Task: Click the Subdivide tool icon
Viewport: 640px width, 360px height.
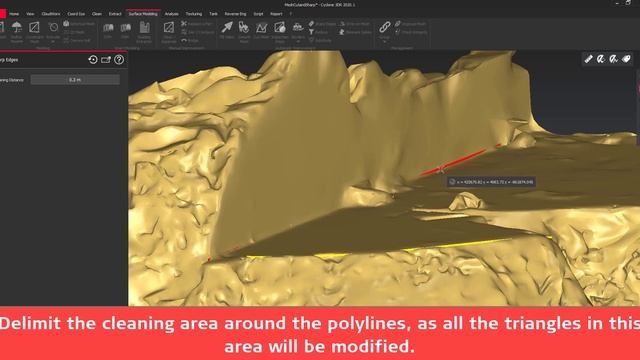Action: point(311,40)
